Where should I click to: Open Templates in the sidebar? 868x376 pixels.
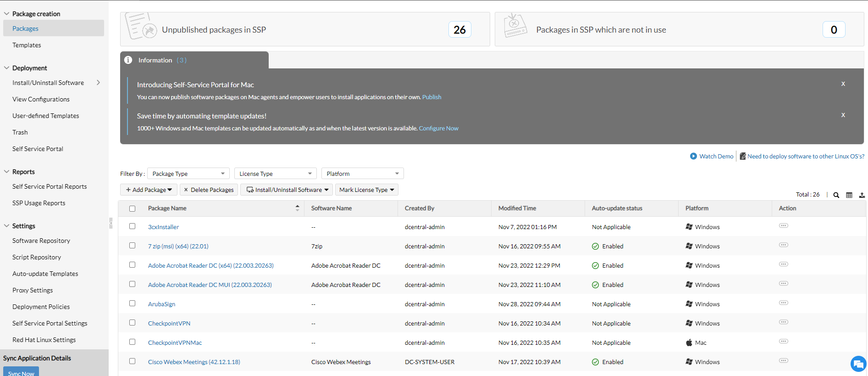[27, 45]
